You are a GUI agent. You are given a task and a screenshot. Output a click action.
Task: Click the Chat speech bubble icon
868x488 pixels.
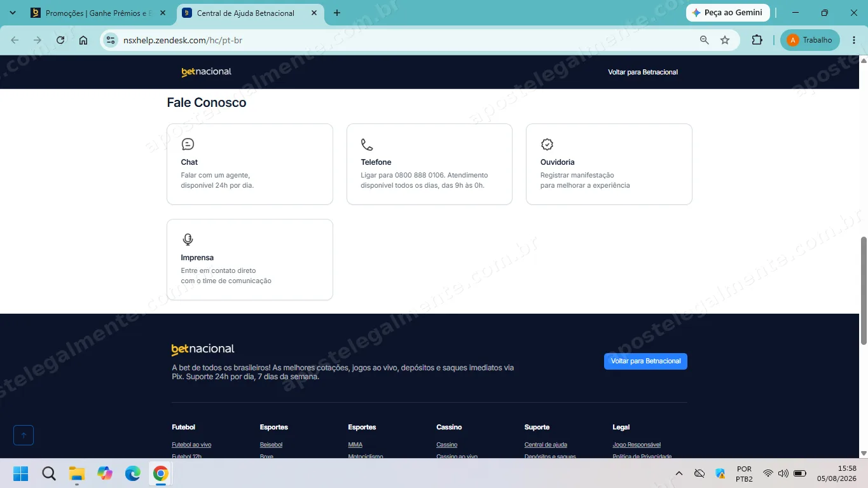click(188, 144)
